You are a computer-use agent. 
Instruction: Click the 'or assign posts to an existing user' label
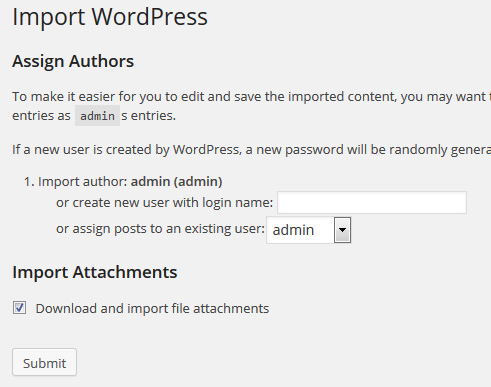(160, 229)
